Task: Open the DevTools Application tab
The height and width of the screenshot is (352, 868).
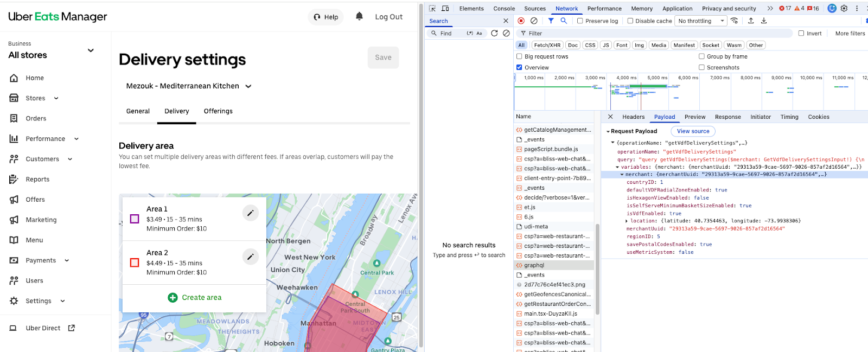Action: click(677, 9)
